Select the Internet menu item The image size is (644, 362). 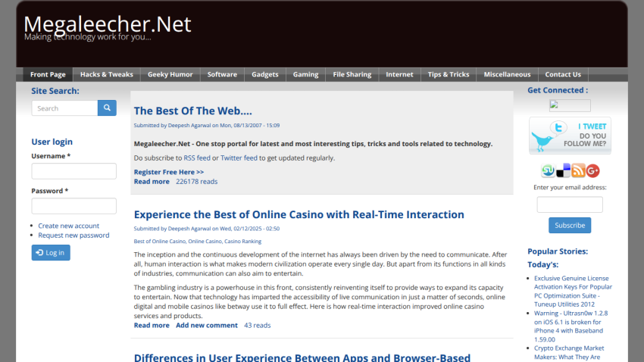(399, 74)
